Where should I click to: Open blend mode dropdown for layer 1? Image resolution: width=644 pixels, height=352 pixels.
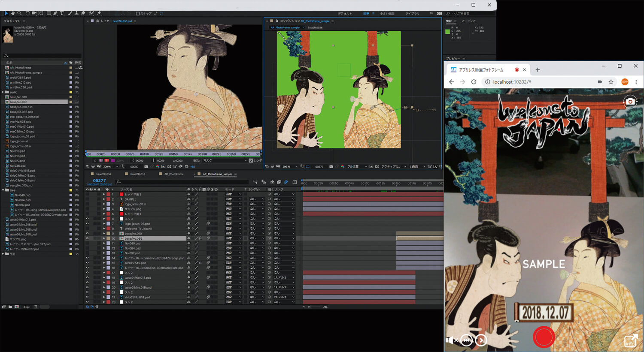234,194
